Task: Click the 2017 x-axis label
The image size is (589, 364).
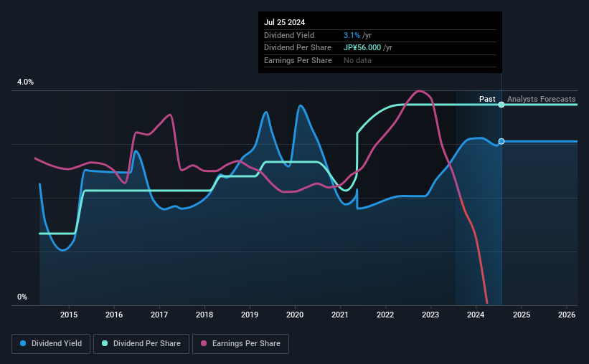Action: (159, 315)
